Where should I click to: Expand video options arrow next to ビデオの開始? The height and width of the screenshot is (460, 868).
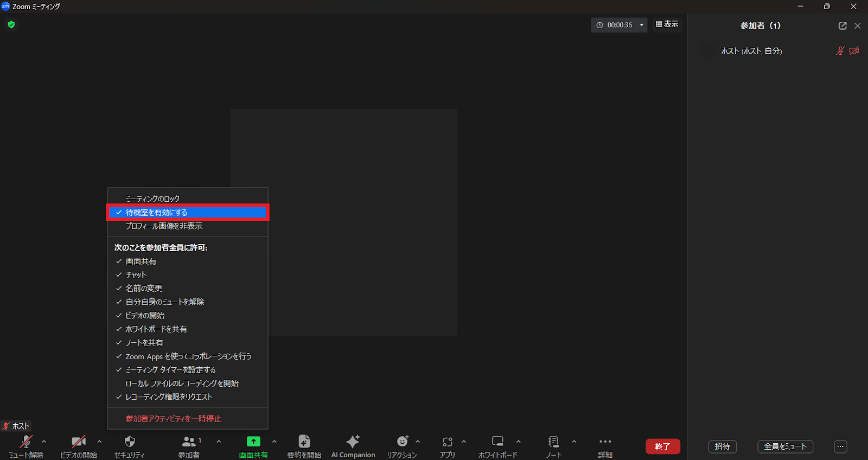[x=99, y=442]
